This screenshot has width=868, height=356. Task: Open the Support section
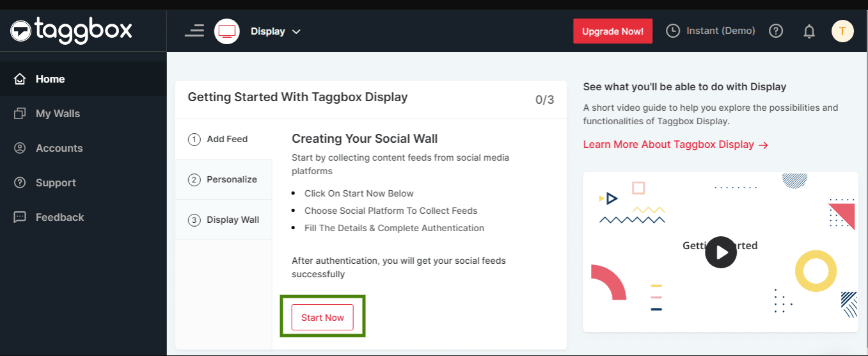56,182
